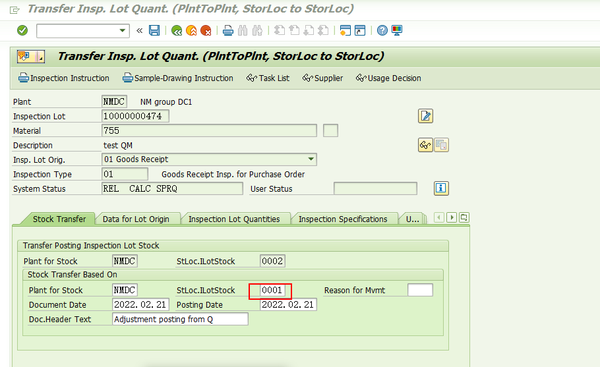Click the Document Date field
Screen dimensions: 600x367
click(x=140, y=305)
